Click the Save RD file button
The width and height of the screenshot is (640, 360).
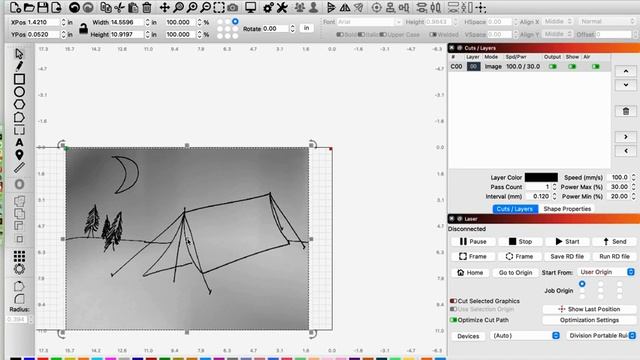click(x=567, y=256)
